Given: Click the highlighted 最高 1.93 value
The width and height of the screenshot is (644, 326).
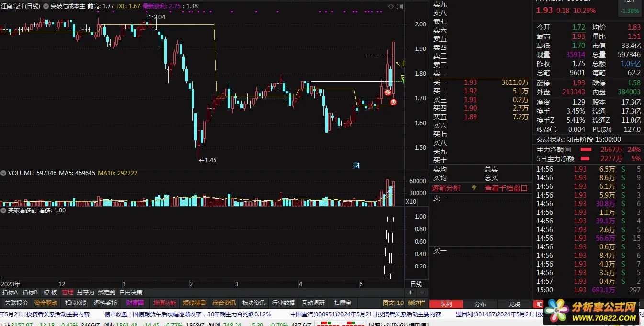Looking at the screenshot, I should [578, 36].
